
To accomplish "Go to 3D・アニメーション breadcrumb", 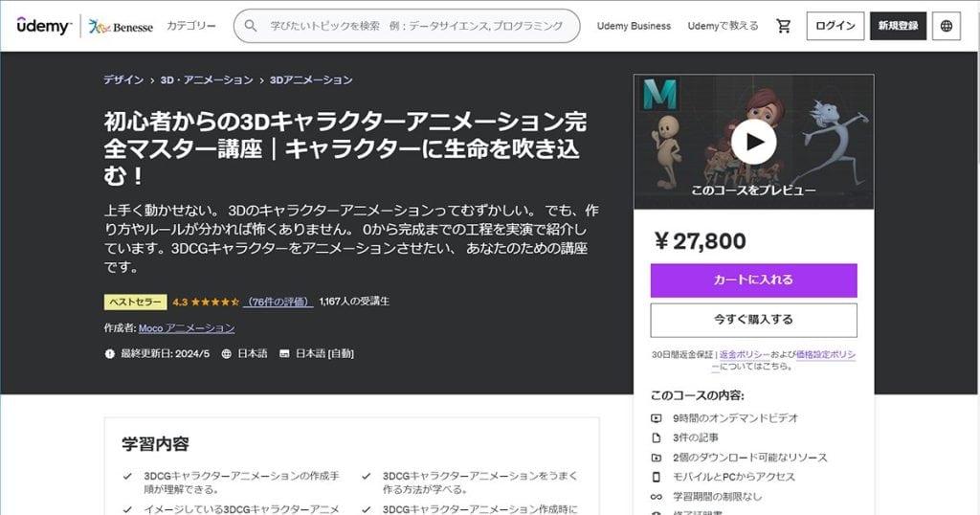I will coord(207,80).
